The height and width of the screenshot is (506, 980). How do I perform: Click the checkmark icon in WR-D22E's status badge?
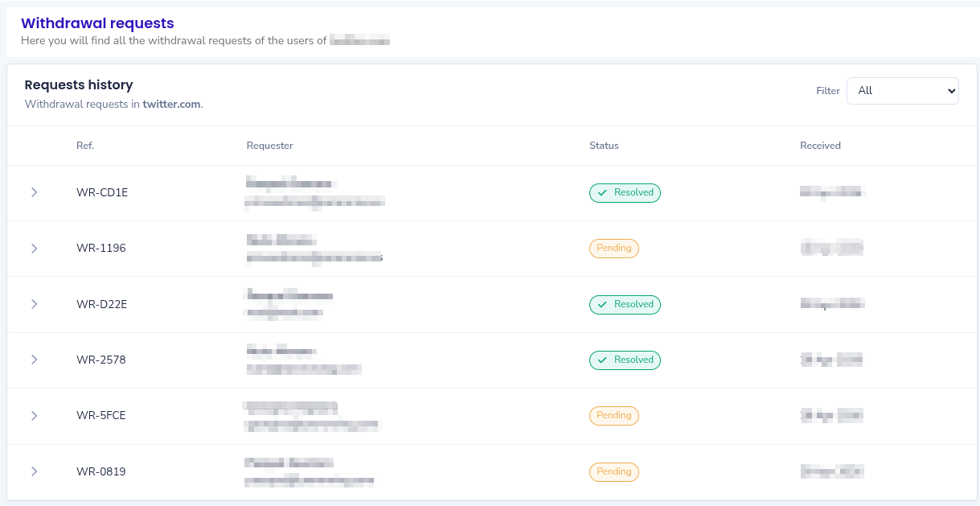(601, 304)
